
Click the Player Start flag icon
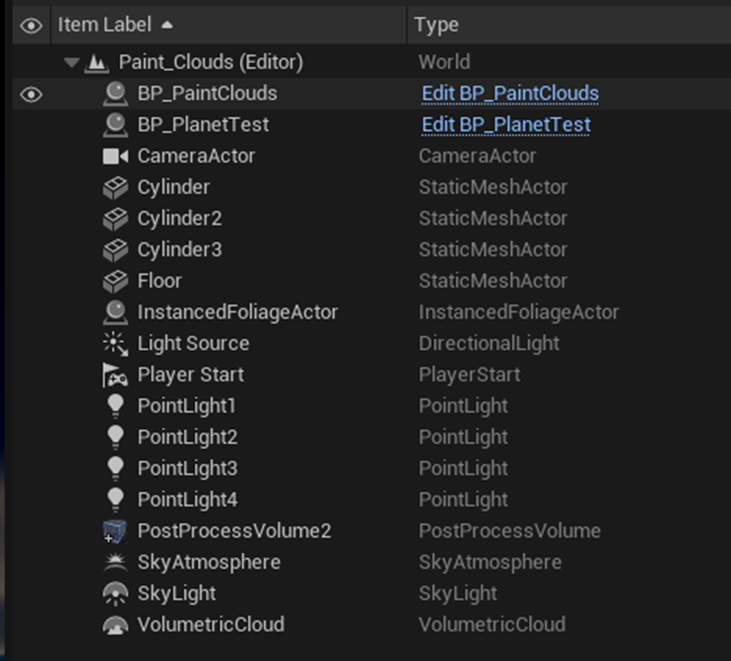[x=115, y=375]
